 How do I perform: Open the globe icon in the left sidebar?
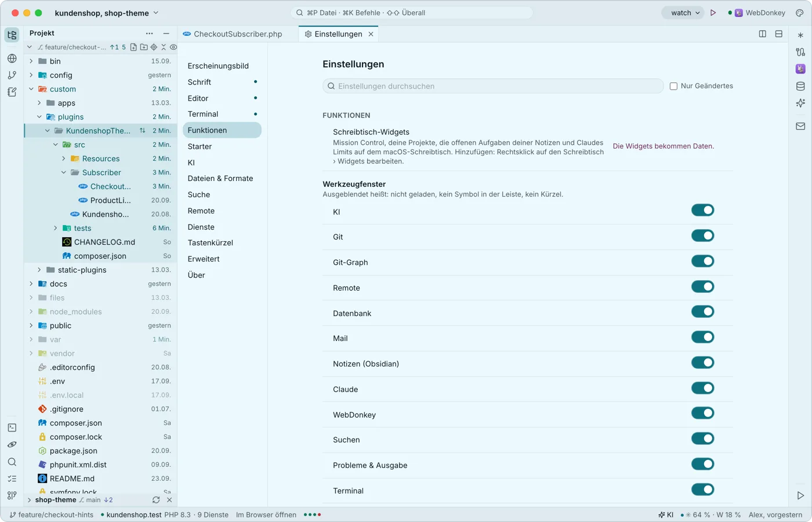coord(12,59)
